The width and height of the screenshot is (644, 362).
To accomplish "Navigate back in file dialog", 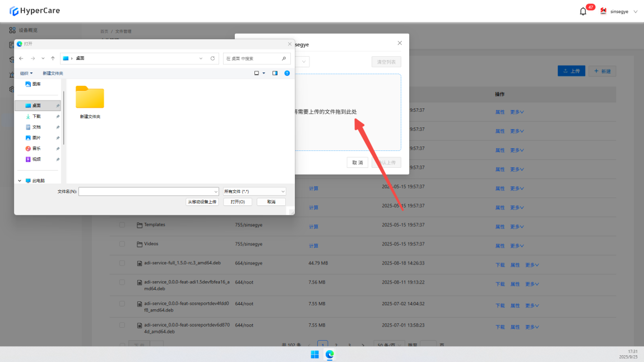I will pyautogui.click(x=21, y=58).
